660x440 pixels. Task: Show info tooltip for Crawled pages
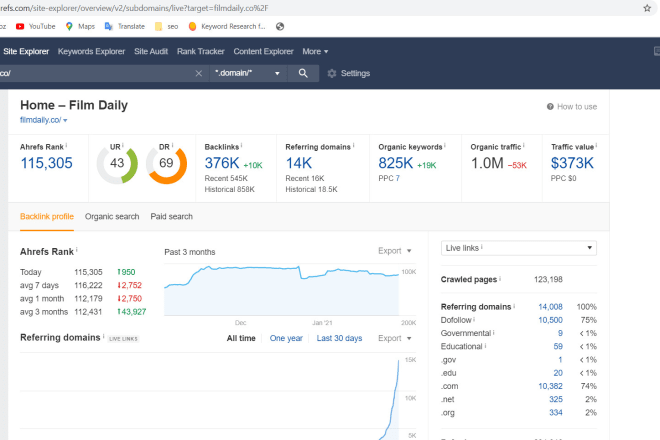500,278
